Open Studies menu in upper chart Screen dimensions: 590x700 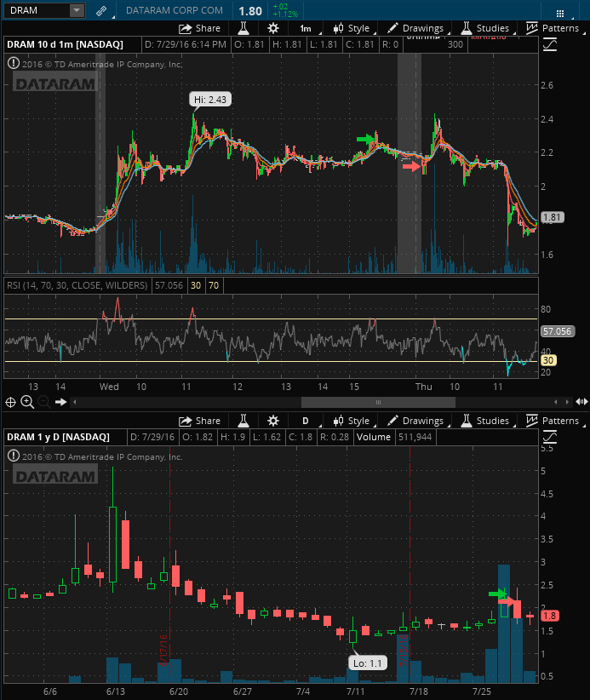pyautogui.click(x=485, y=28)
